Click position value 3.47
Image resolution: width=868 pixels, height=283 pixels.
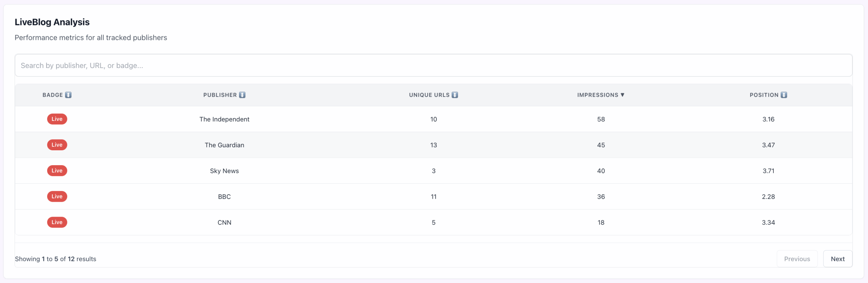click(768, 145)
